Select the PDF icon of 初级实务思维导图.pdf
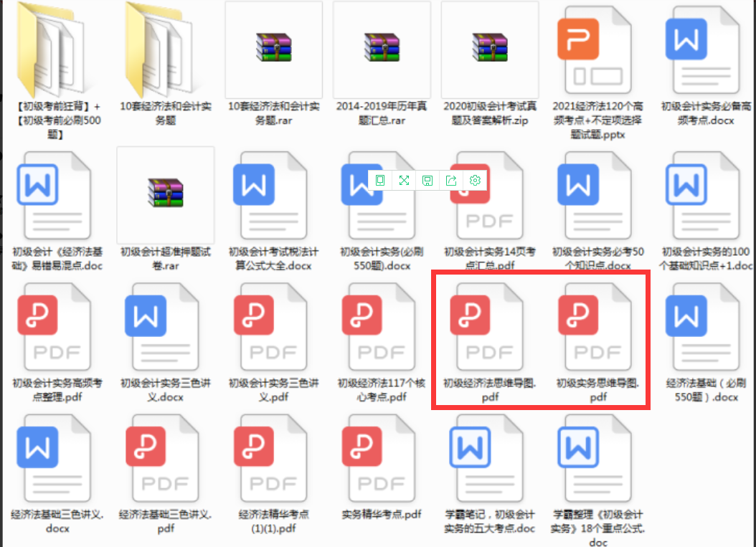This screenshot has height=547, width=756. click(594, 327)
